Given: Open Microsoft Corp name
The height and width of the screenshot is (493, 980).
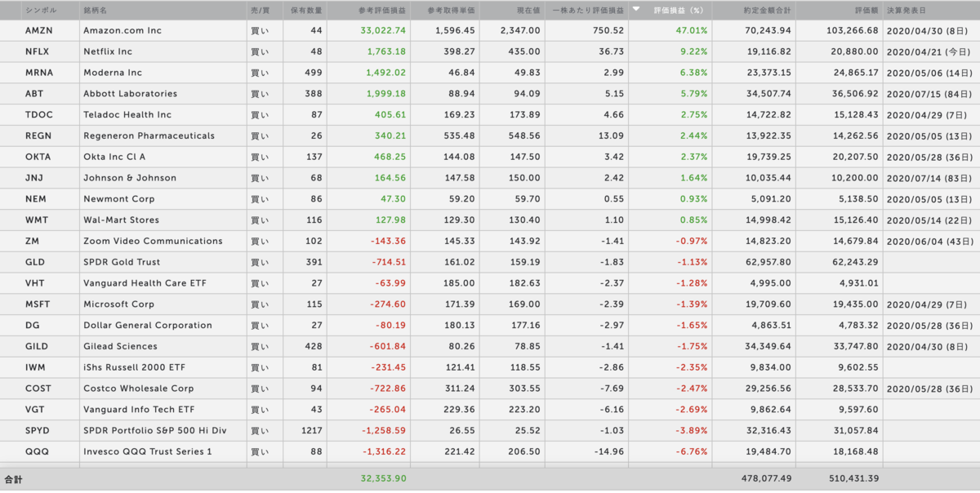Looking at the screenshot, I should pyautogui.click(x=118, y=304).
